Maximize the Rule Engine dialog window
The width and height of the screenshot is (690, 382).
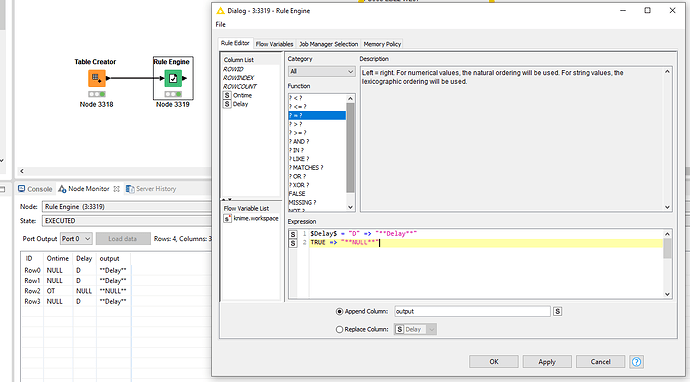tap(647, 11)
